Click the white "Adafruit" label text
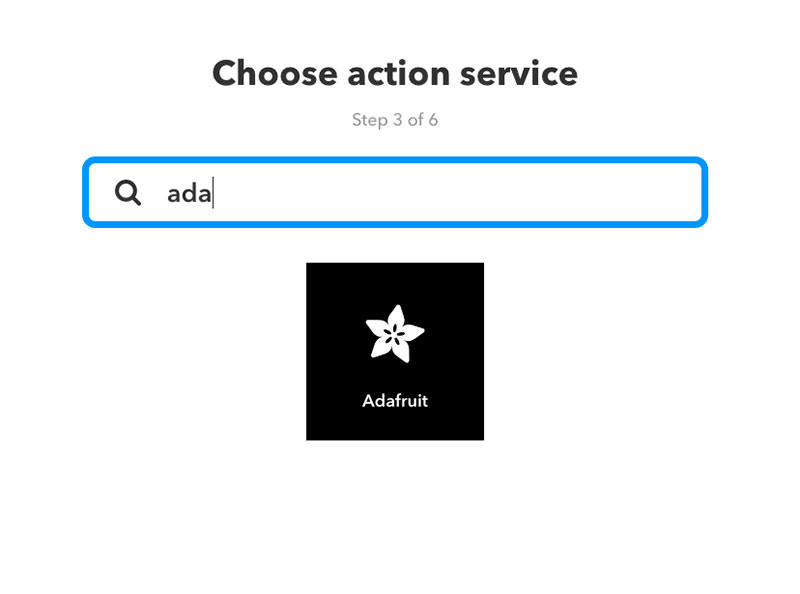Image resolution: width=800 pixels, height=594 pixels. (x=395, y=402)
